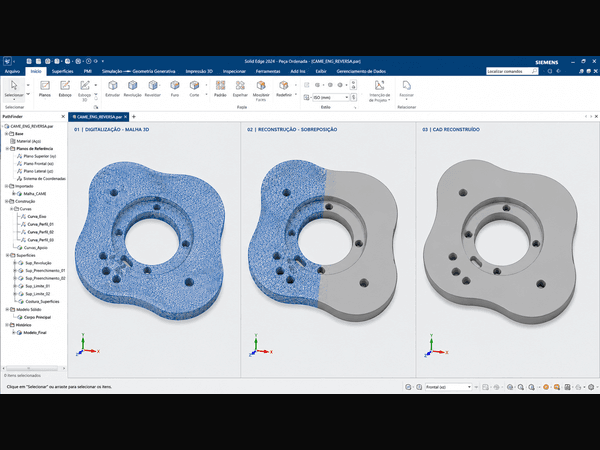Select Plano Frontal (xz) in tree
This screenshot has width=600, height=450.
(35, 164)
